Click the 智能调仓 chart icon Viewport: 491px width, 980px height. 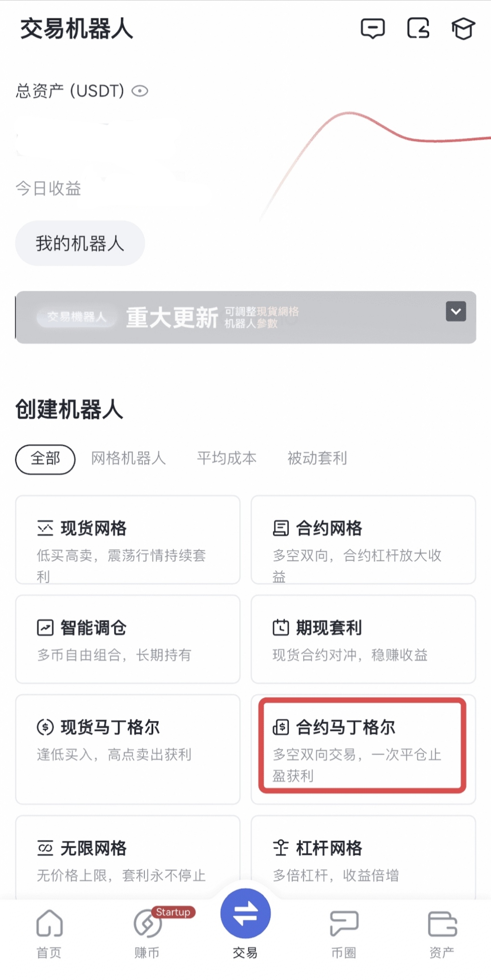pyautogui.click(x=45, y=628)
